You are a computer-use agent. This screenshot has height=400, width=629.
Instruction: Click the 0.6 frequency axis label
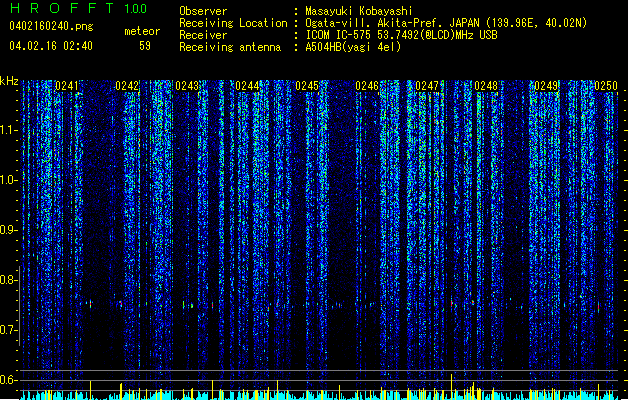coord(9,380)
